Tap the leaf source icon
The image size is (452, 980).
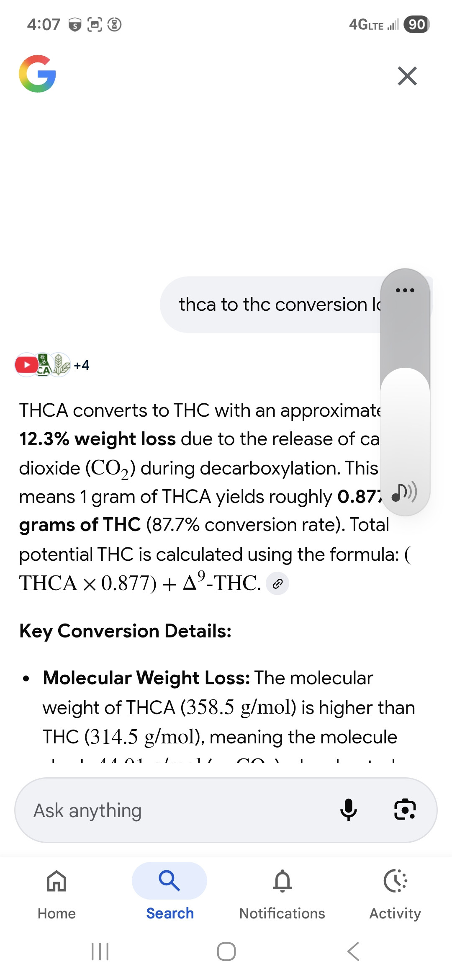coord(60,365)
